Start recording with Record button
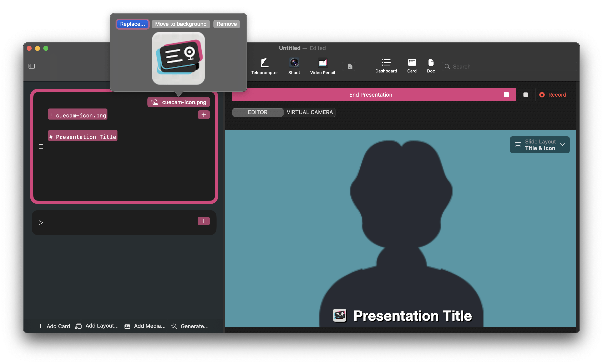This screenshot has height=364, width=603. click(x=553, y=95)
